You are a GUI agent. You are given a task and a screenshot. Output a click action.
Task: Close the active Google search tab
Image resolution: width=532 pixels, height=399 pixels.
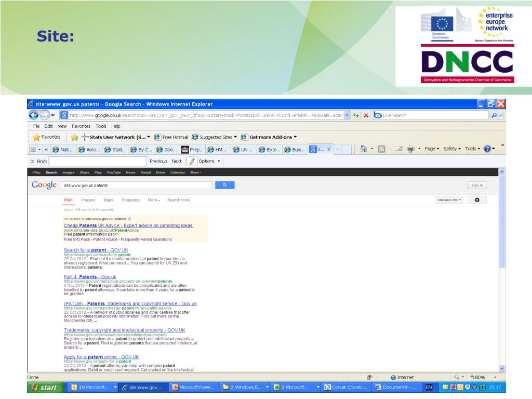pyautogui.click(x=329, y=149)
